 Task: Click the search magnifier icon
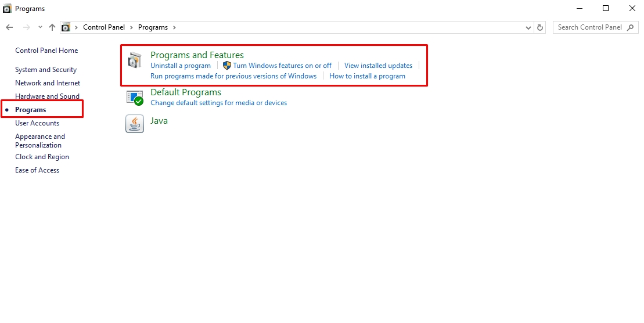(x=631, y=27)
